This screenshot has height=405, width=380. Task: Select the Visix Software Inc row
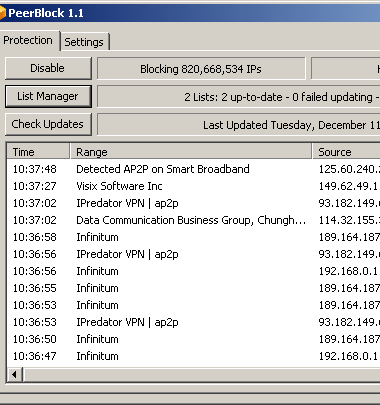point(193,186)
